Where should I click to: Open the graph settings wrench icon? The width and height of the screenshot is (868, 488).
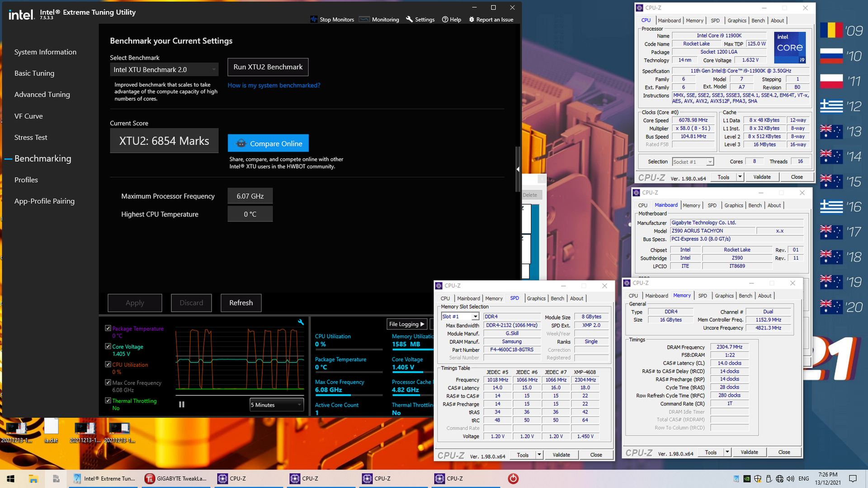(x=301, y=322)
